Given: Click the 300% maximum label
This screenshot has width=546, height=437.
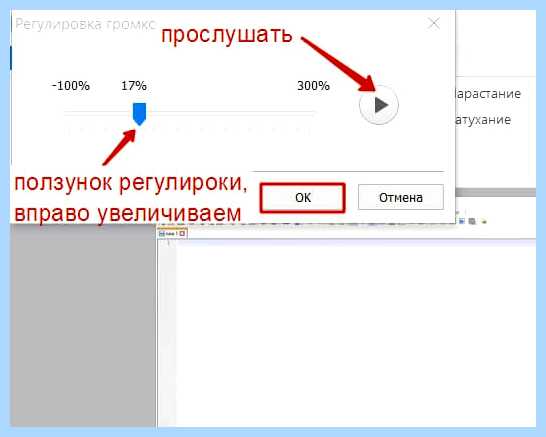Looking at the screenshot, I should click(x=313, y=86).
